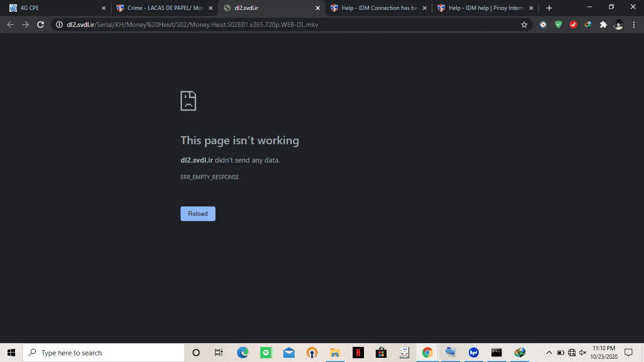Image resolution: width=644 pixels, height=362 pixels.
Task: Open Internet Download Manager on taskbar
Action: (520, 353)
